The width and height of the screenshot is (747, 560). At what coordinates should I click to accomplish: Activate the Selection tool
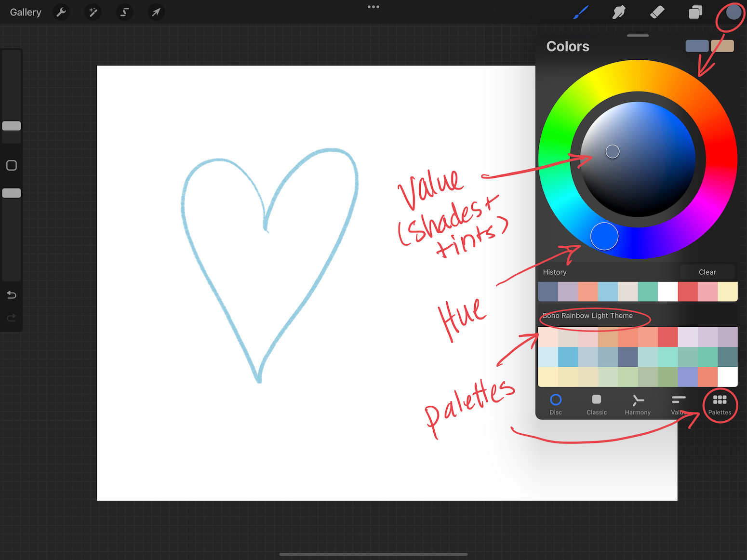124,12
